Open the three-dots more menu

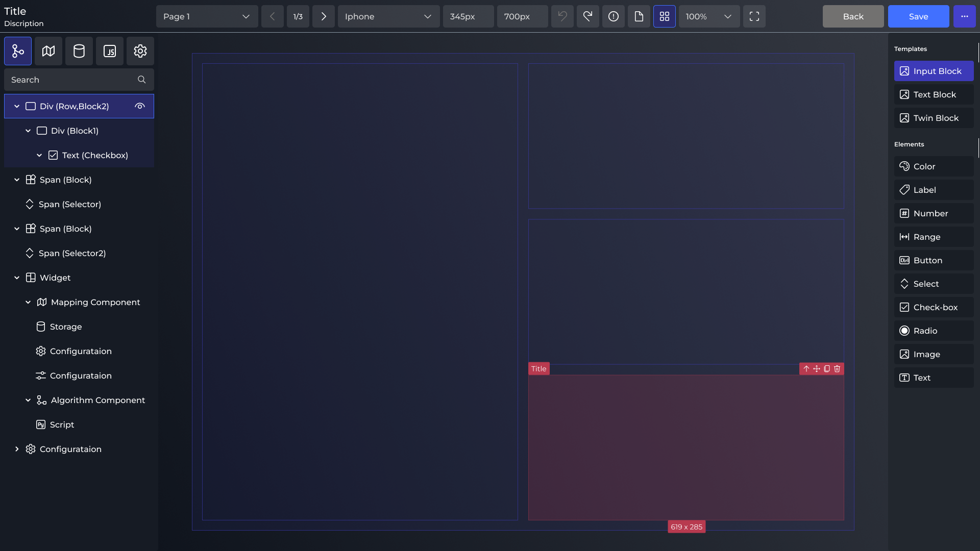965,16
